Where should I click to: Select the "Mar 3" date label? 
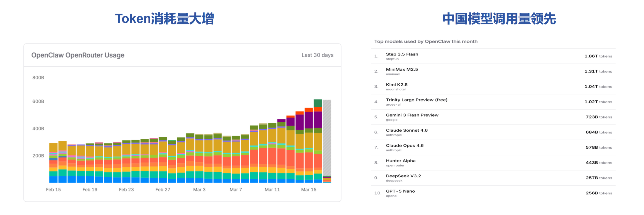coord(199,190)
